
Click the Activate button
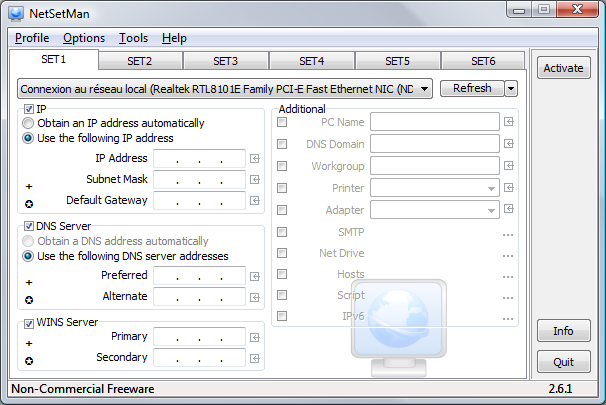pyautogui.click(x=563, y=68)
